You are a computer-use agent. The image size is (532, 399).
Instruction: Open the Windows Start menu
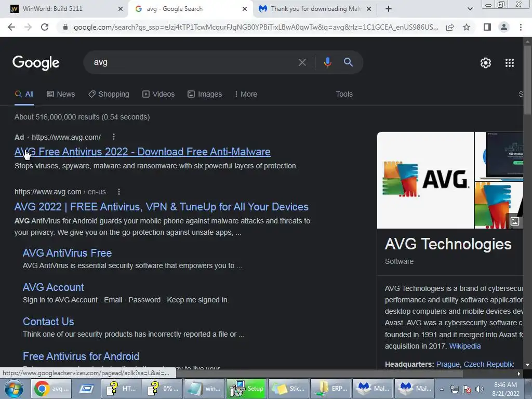pyautogui.click(x=14, y=389)
